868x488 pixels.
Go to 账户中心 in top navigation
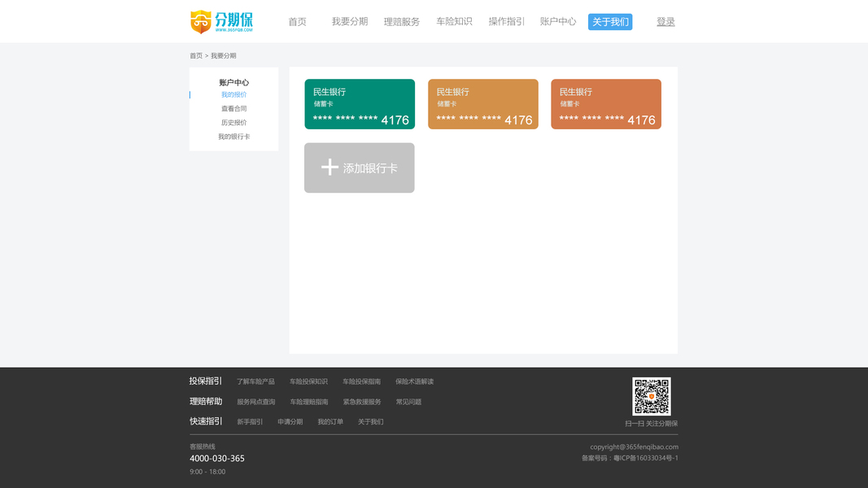point(558,22)
